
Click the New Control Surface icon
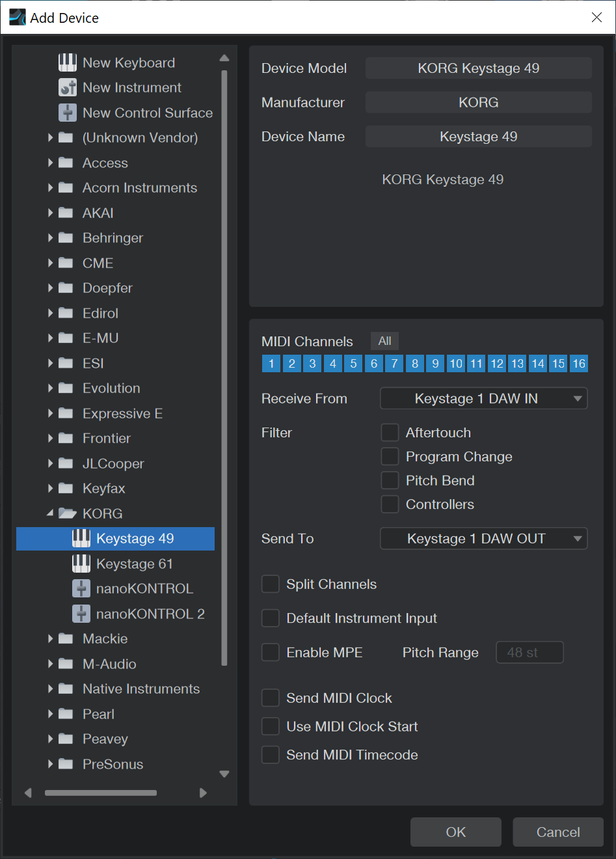pos(68,113)
